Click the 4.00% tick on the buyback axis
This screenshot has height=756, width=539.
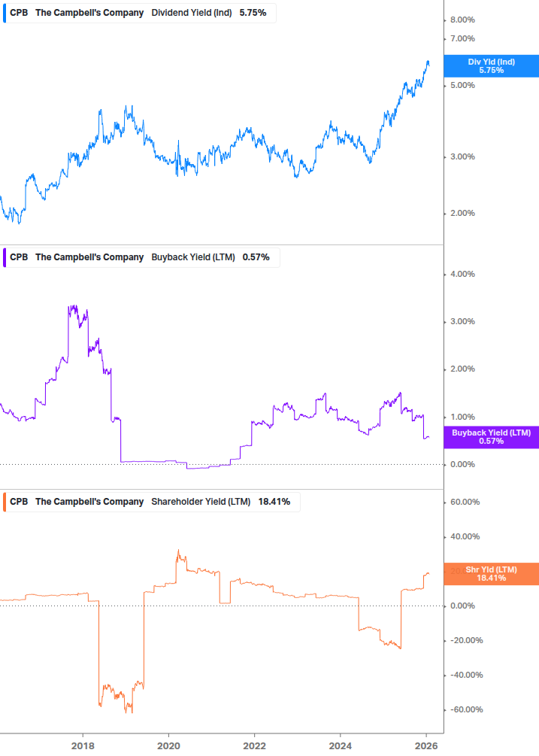[462, 274]
